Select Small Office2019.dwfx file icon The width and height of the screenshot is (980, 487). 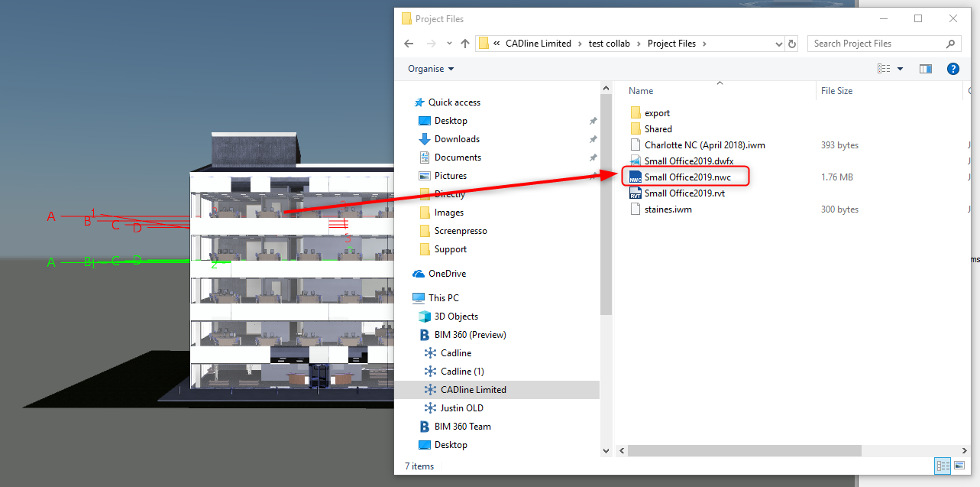(636, 161)
